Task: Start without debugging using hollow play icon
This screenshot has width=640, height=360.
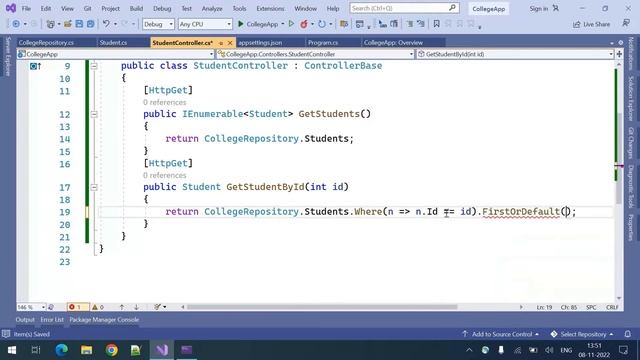Action: (291, 24)
